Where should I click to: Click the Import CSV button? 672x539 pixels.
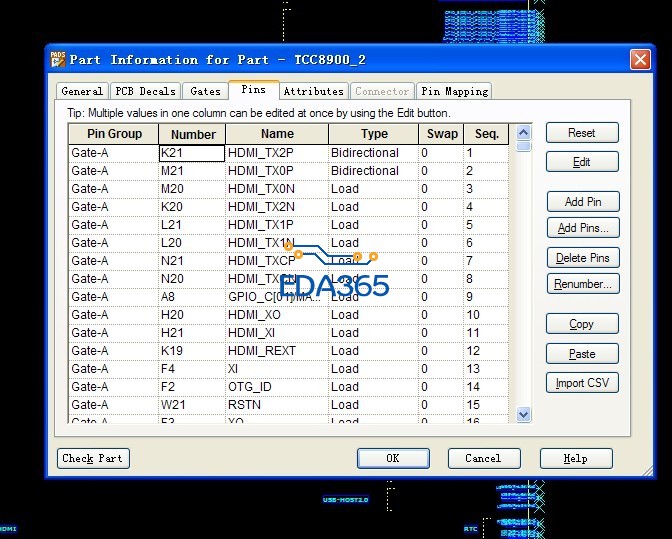581,383
